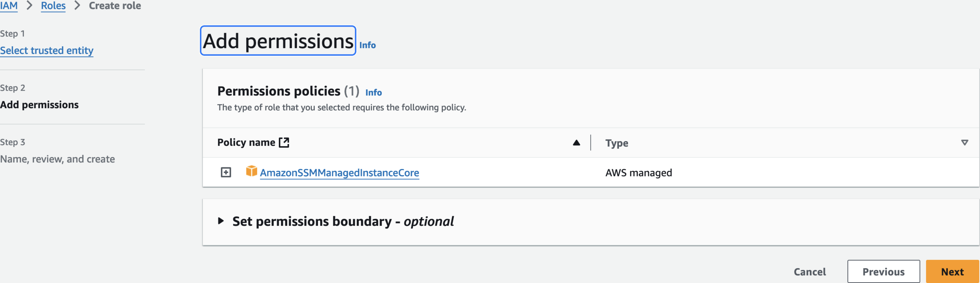Select the Add permissions step in the sidebar
The width and height of the screenshot is (980, 283).
39,105
